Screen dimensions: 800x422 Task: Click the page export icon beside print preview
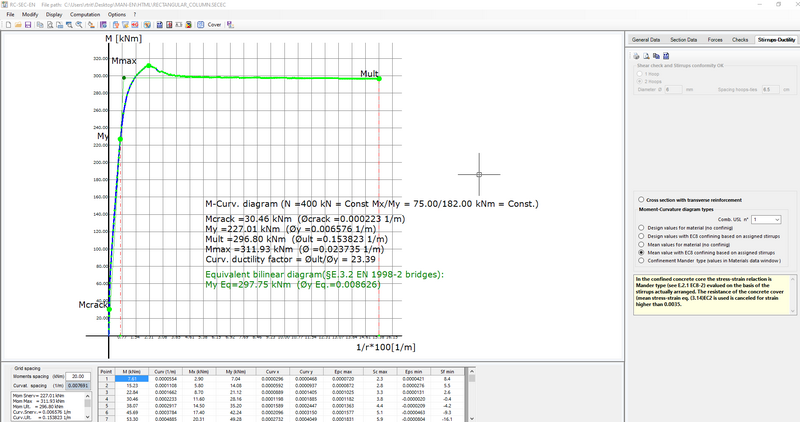click(60, 24)
